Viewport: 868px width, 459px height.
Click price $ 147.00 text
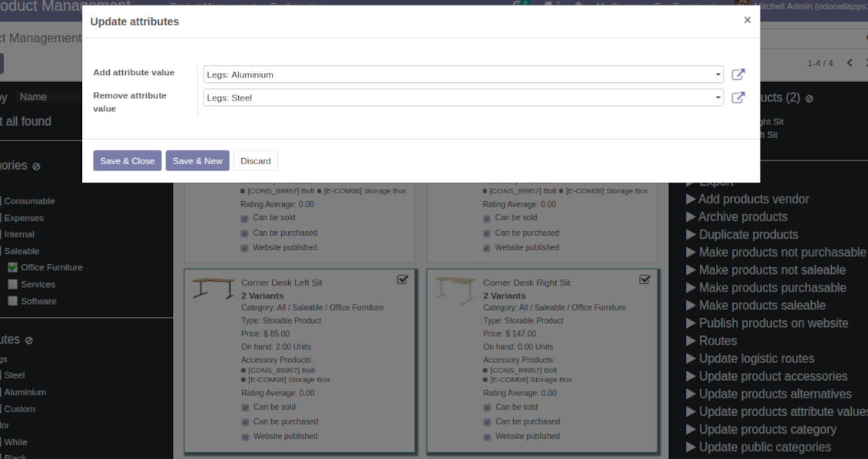click(x=509, y=333)
